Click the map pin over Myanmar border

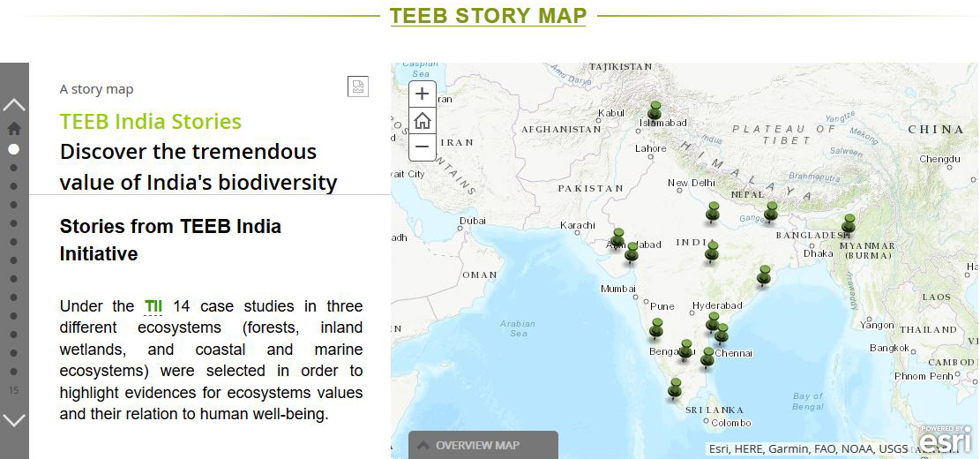tap(849, 222)
